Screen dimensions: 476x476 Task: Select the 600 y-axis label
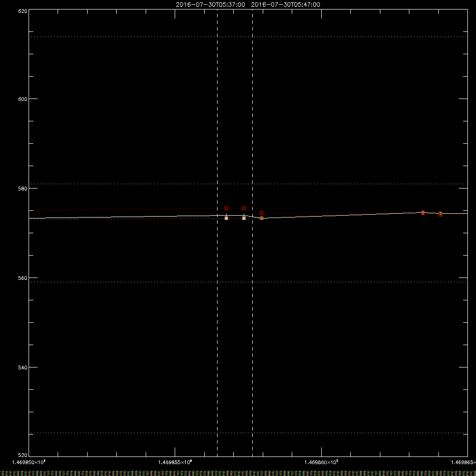(23, 99)
